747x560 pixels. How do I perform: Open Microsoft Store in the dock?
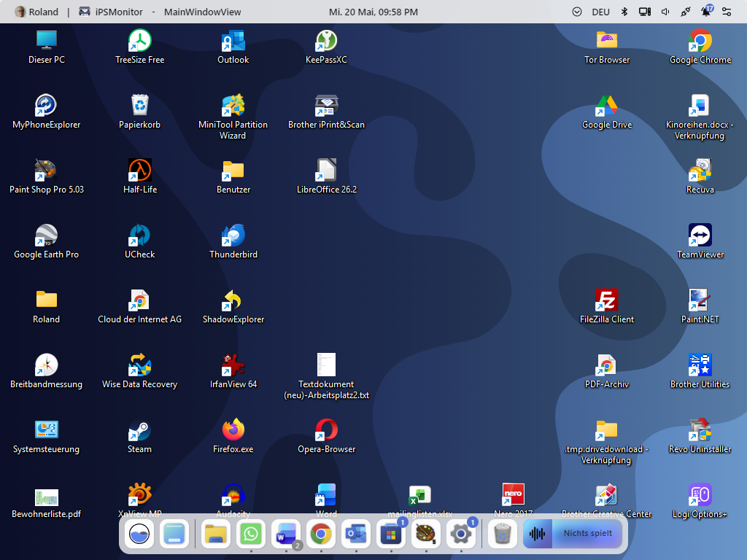(x=391, y=534)
